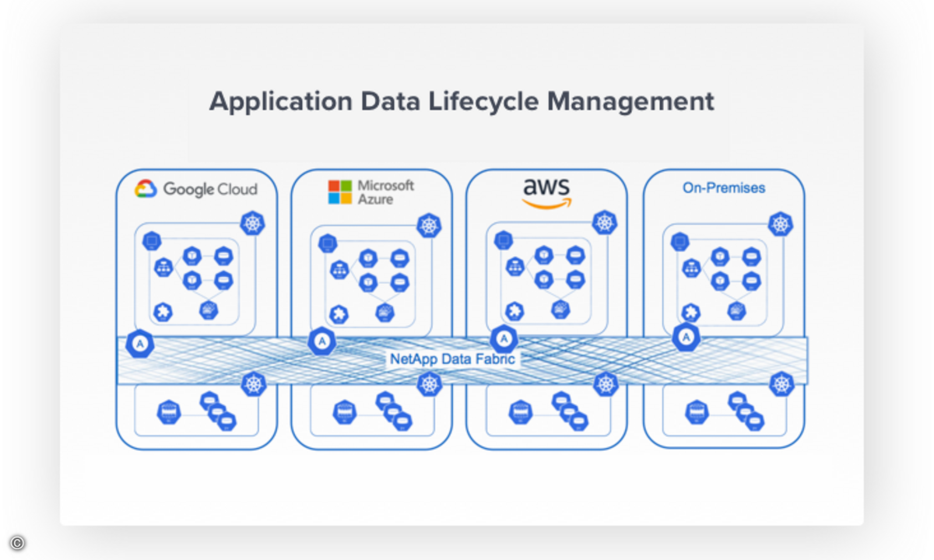This screenshot has height=560, width=934.
Task: Select the monitor screen icon in On-Premises panel
Action: pos(679,242)
